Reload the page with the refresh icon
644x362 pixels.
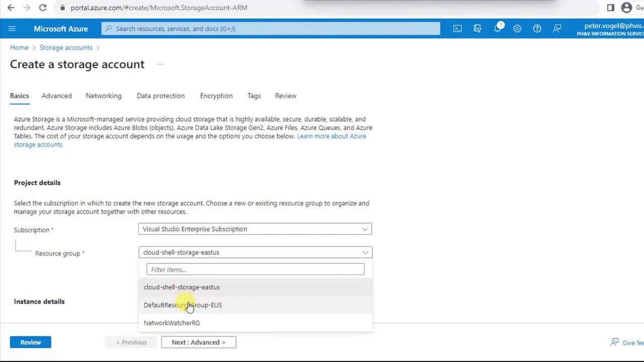click(43, 8)
